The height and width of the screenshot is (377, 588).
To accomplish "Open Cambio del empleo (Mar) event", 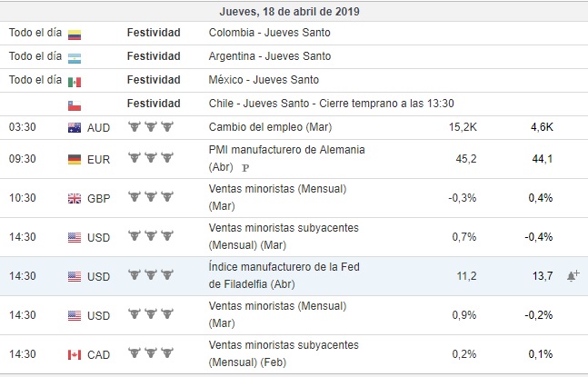I will (270, 126).
